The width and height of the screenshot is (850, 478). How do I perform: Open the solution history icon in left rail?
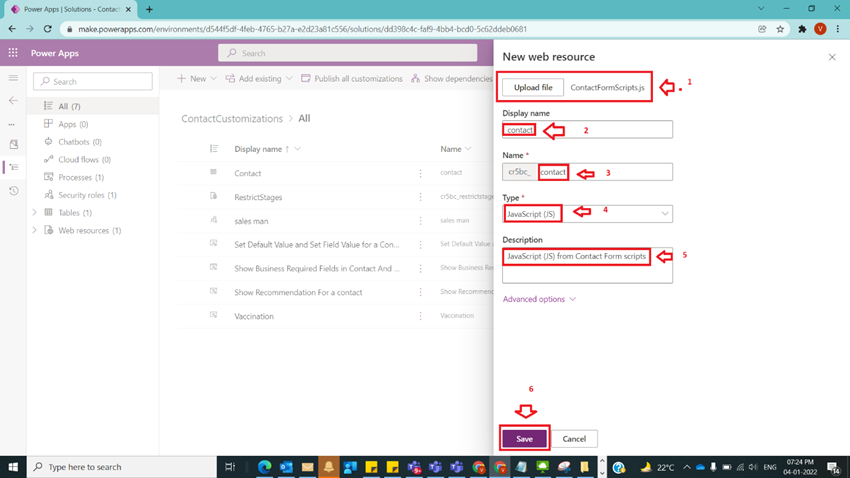[14, 191]
